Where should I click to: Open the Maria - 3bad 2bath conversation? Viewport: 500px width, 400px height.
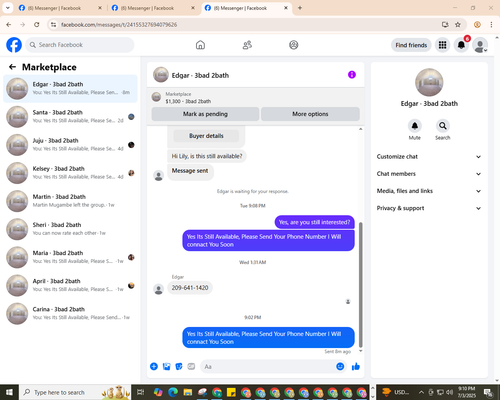[x=70, y=257]
